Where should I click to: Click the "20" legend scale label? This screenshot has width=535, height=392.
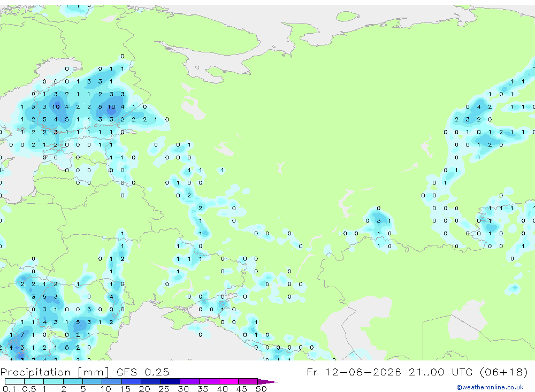[144, 389]
